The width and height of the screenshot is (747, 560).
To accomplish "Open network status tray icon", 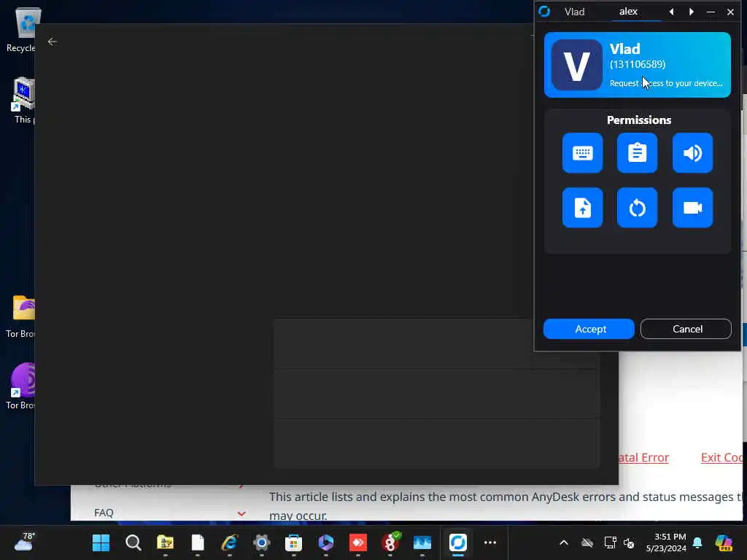I will (610, 542).
